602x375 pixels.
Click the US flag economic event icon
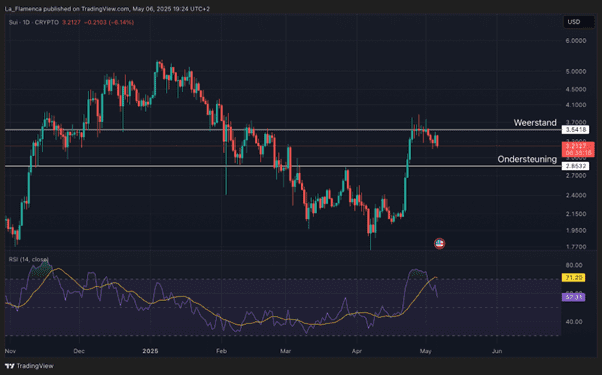pyautogui.click(x=439, y=243)
